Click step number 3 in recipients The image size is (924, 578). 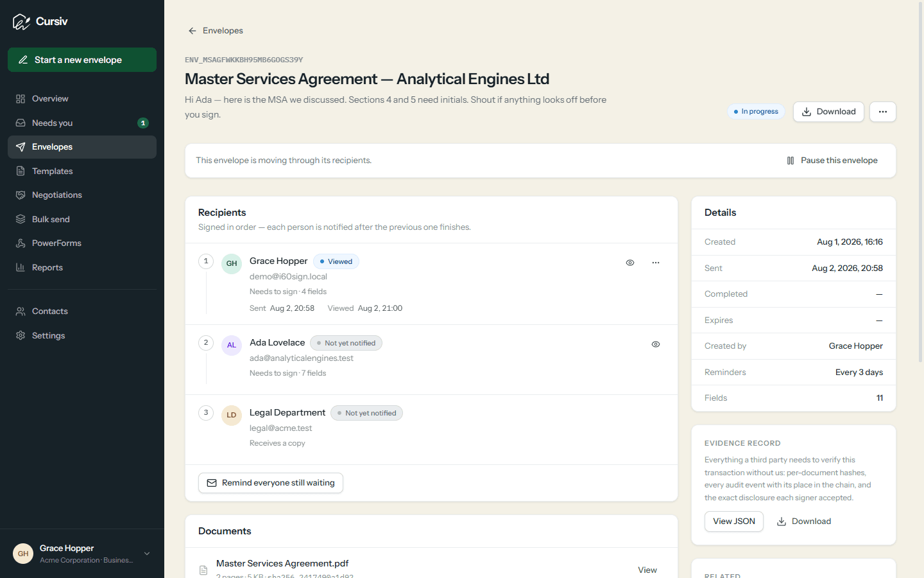206,412
